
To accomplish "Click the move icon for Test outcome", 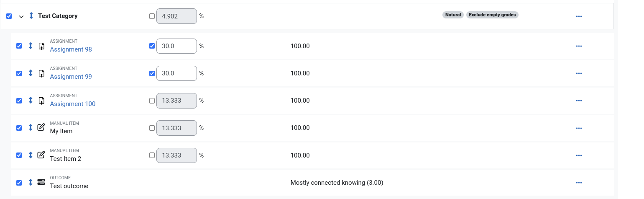I will [x=31, y=182].
